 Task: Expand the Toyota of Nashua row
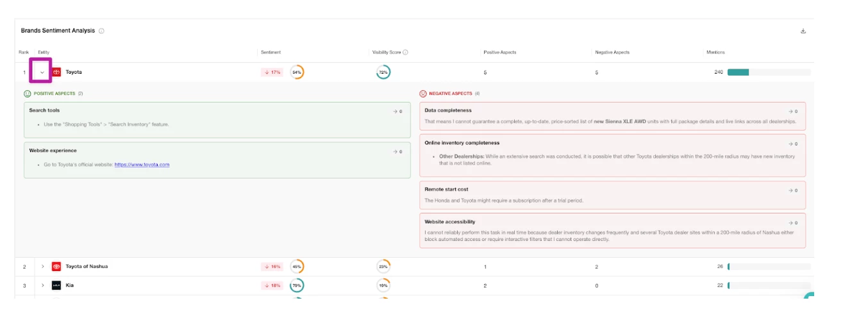(x=42, y=267)
